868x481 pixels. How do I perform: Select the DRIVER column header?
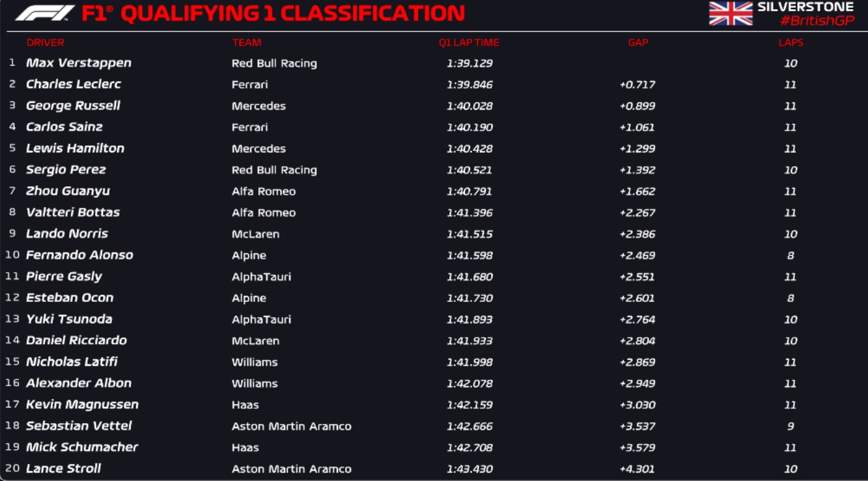46,43
